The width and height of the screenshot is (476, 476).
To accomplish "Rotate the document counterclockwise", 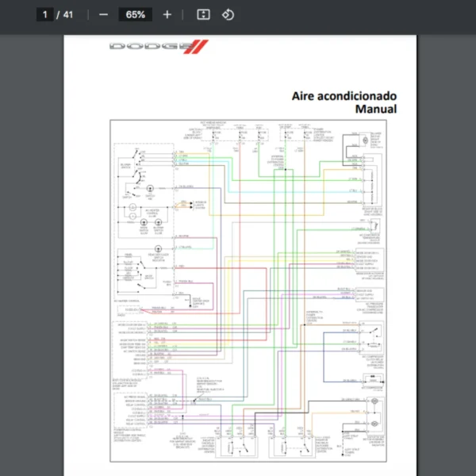I will (x=228, y=14).
